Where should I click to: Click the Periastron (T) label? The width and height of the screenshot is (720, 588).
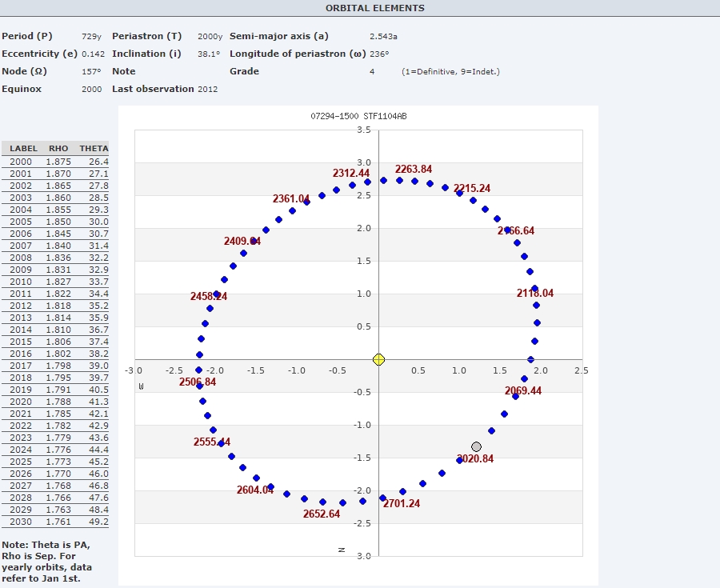pyautogui.click(x=147, y=36)
